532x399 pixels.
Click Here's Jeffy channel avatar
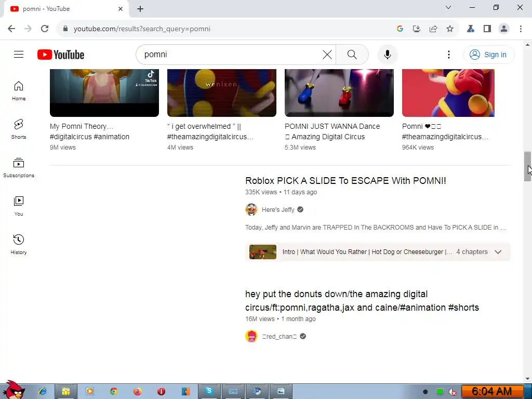tap(251, 210)
